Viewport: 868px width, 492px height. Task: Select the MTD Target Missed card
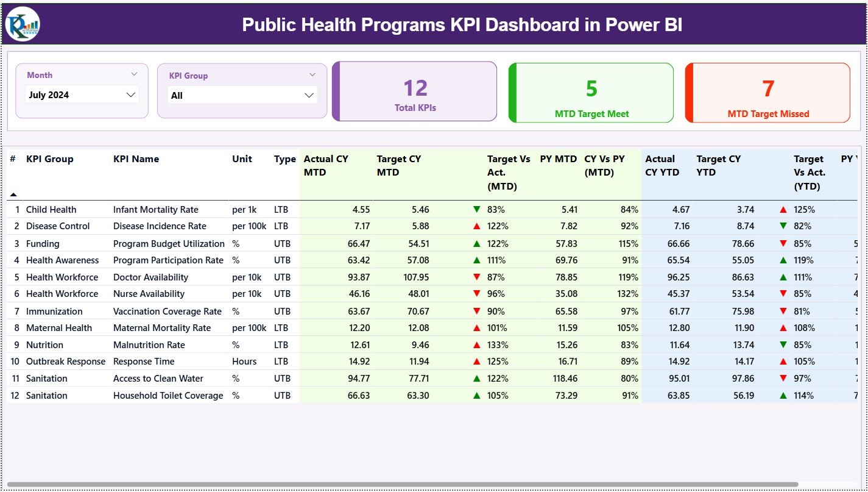point(767,92)
